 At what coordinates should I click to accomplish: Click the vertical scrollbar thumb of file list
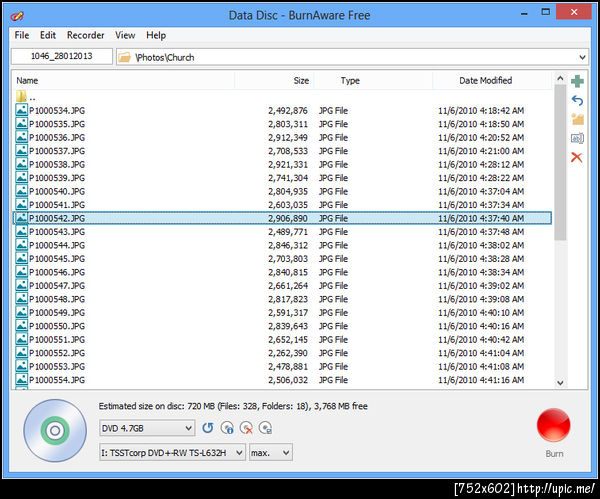(x=560, y=163)
